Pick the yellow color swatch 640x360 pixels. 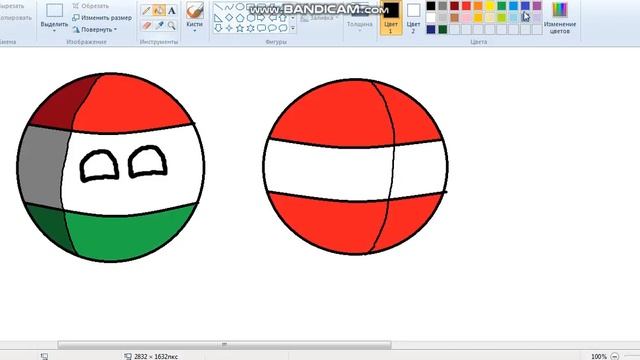click(490, 6)
